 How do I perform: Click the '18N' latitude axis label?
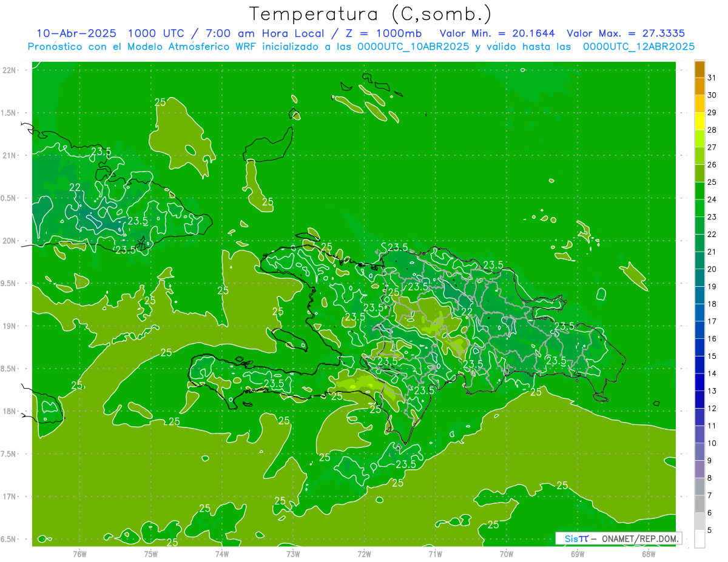[x=10, y=411]
